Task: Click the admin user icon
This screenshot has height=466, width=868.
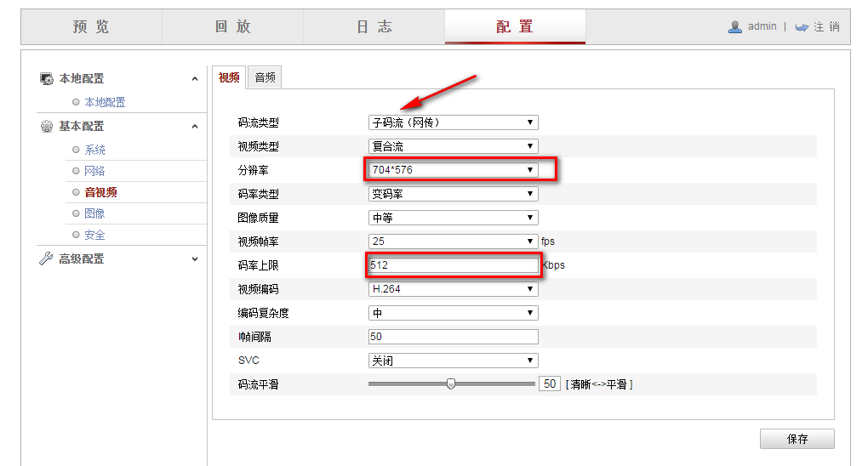Action: [735, 27]
